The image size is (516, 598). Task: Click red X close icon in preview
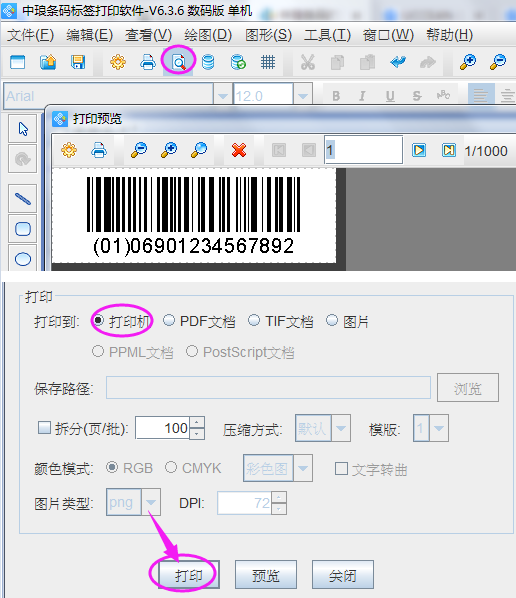tap(239, 150)
